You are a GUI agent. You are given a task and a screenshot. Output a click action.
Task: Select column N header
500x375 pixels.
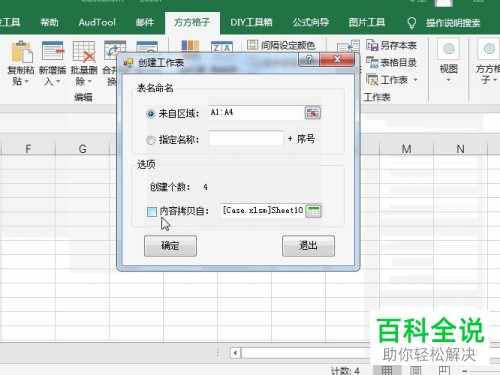[460, 149]
